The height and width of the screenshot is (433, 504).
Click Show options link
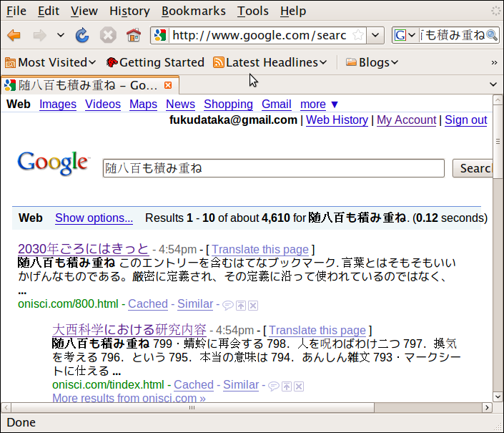(x=94, y=218)
